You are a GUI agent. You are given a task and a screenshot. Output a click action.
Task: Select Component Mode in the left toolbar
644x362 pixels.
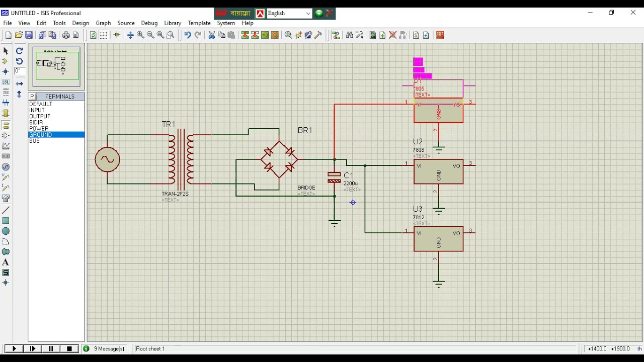coord(6,61)
